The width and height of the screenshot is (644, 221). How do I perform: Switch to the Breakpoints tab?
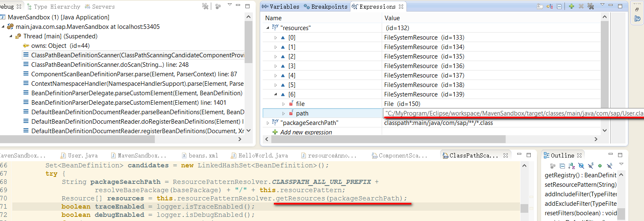[x=326, y=7]
